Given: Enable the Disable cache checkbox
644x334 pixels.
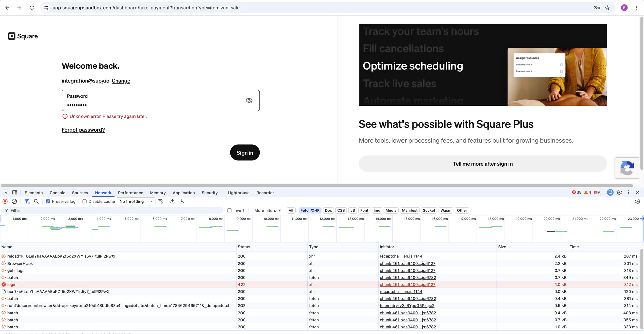Looking at the screenshot, I should [x=85, y=201].
